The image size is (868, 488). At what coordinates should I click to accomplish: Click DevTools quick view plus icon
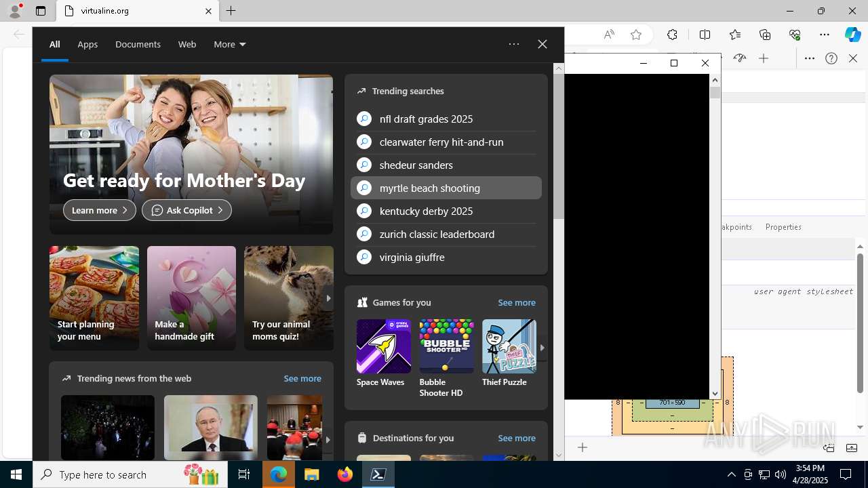point(583,447)
